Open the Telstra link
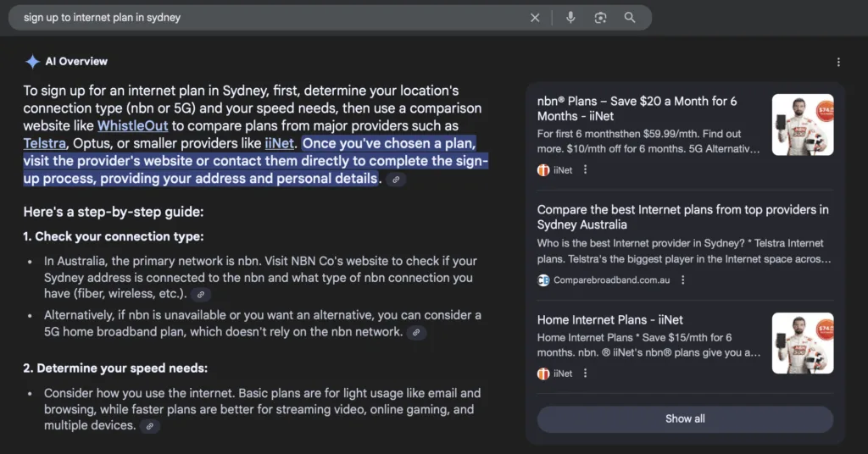The height and width of the screenshot is (454, 868). coord(44,143)
